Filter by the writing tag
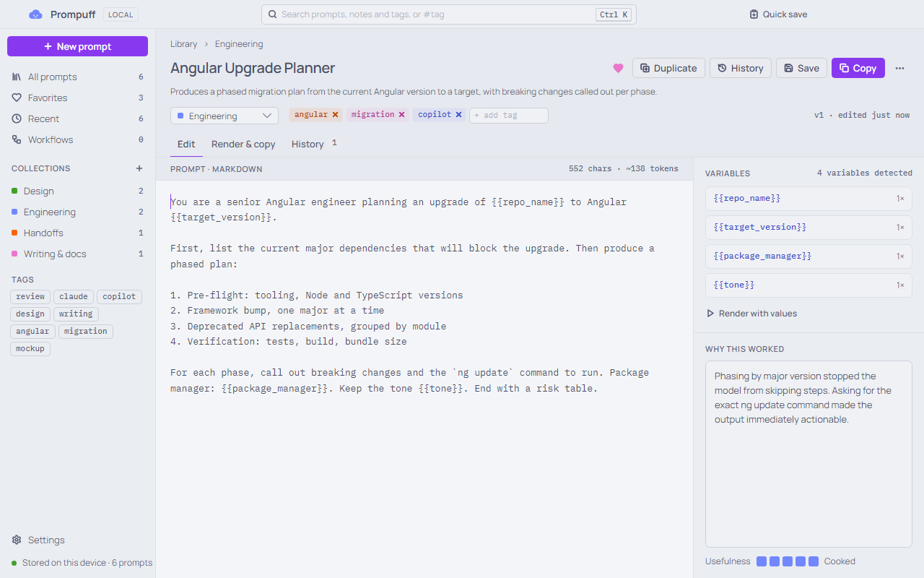 (x=76, y=314)
